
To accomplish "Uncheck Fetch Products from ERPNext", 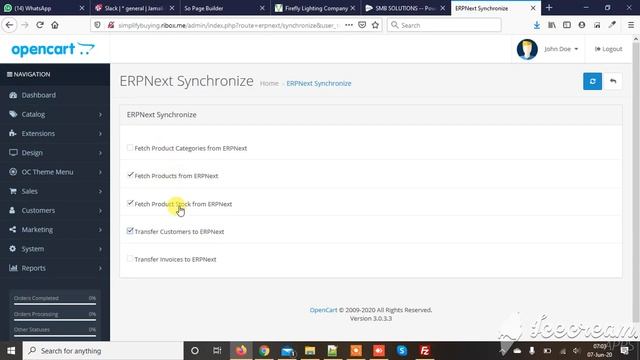I will coord(130,175).
